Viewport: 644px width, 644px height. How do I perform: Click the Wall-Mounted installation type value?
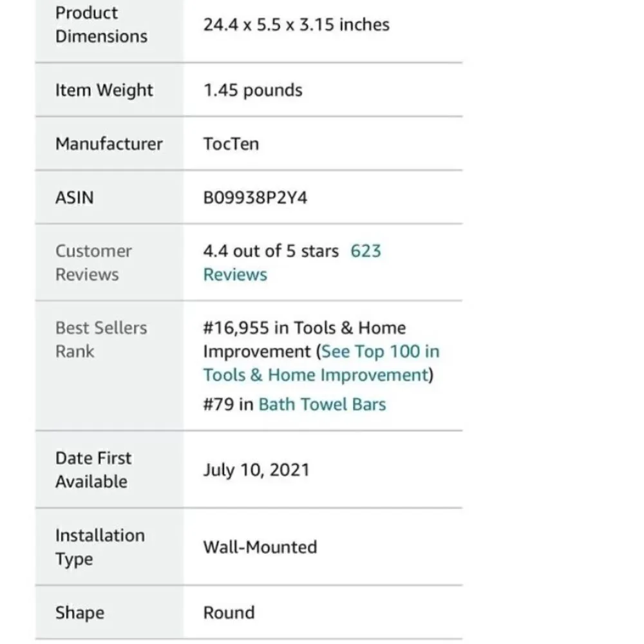pos(260,547)
